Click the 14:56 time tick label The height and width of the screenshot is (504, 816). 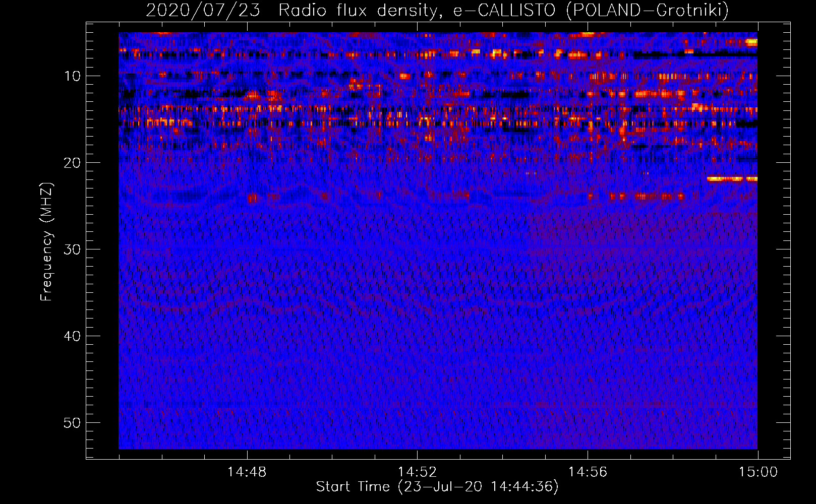(x=588, y=472)
